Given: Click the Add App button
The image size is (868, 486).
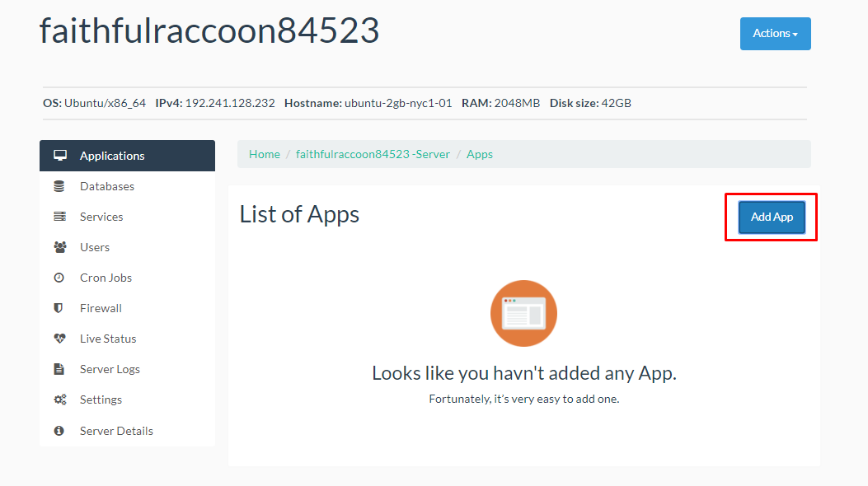Looking at the screenshot, I should (771, 217).
